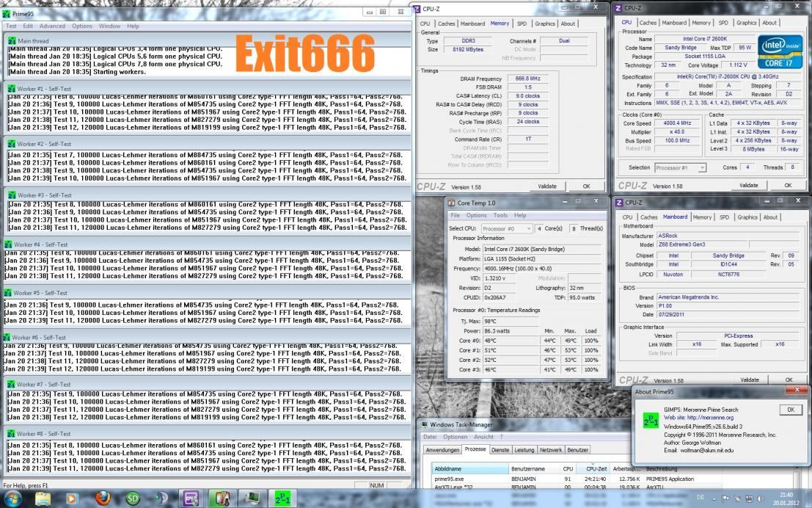812x508 pixels.
Task: Show hidden tray icons arrow
Action: point(715,498)
